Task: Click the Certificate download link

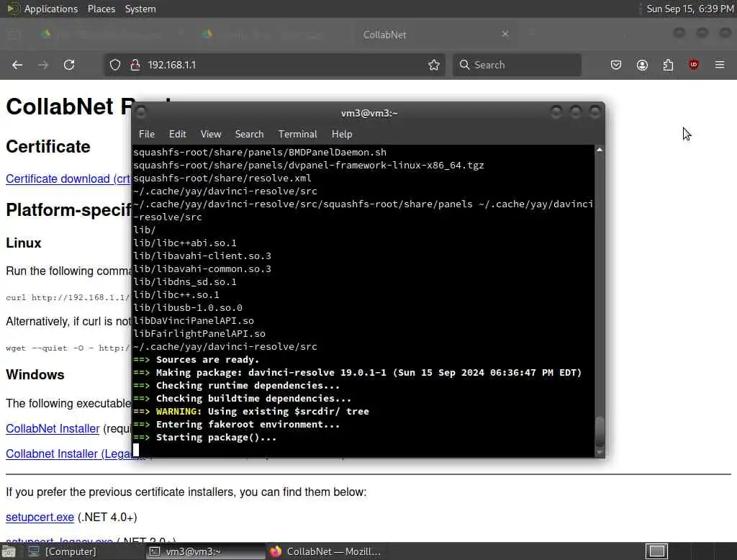Action: tap(68, 179)
